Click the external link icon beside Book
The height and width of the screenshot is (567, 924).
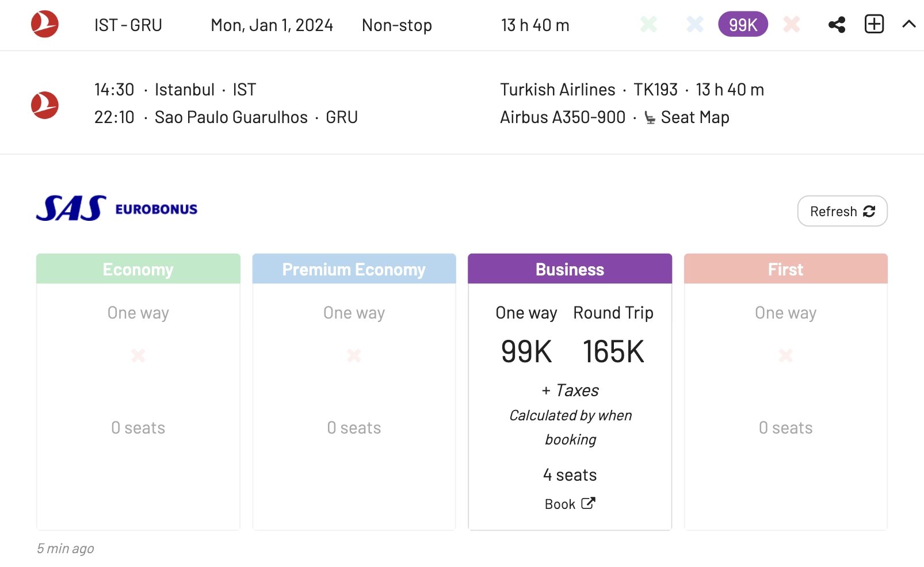tap(588, 503)
